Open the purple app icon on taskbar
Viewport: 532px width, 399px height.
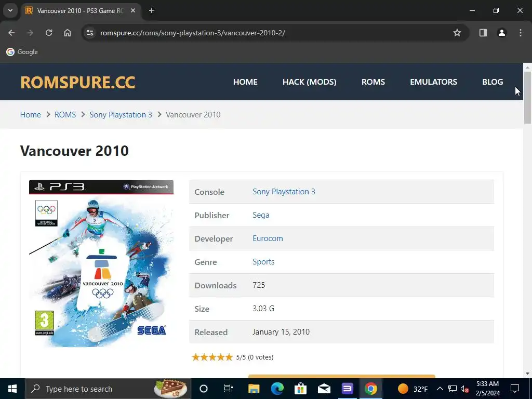[x=348, y=389]
